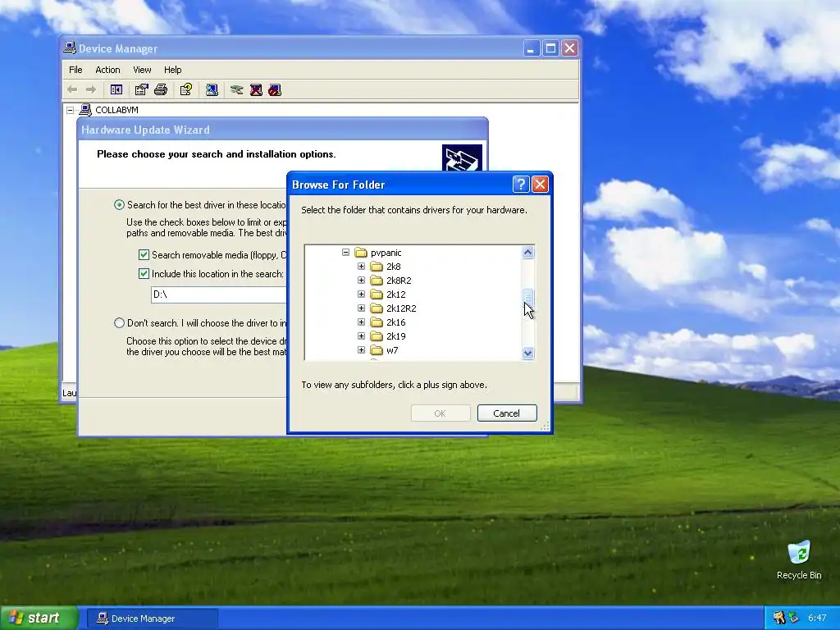The height and width of the screenshot is (630, 840).
Task: Open the File menu
Action: click(75, 70)
